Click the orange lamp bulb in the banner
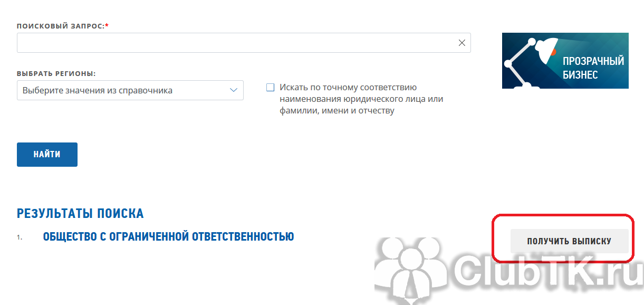The width and height of the screenshot is (644, 305). (x=552, y=51)
